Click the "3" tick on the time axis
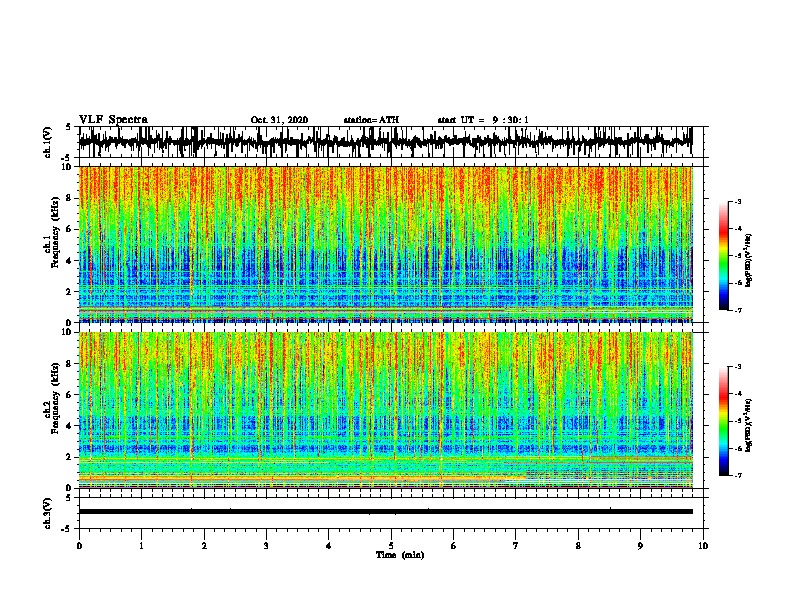The image size is (792, 612). 266,546
